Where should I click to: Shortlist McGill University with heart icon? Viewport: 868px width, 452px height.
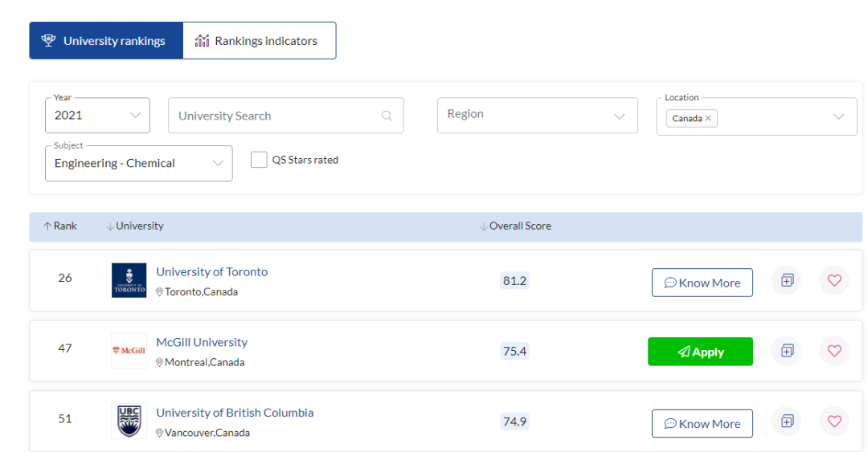coord(833,351)
